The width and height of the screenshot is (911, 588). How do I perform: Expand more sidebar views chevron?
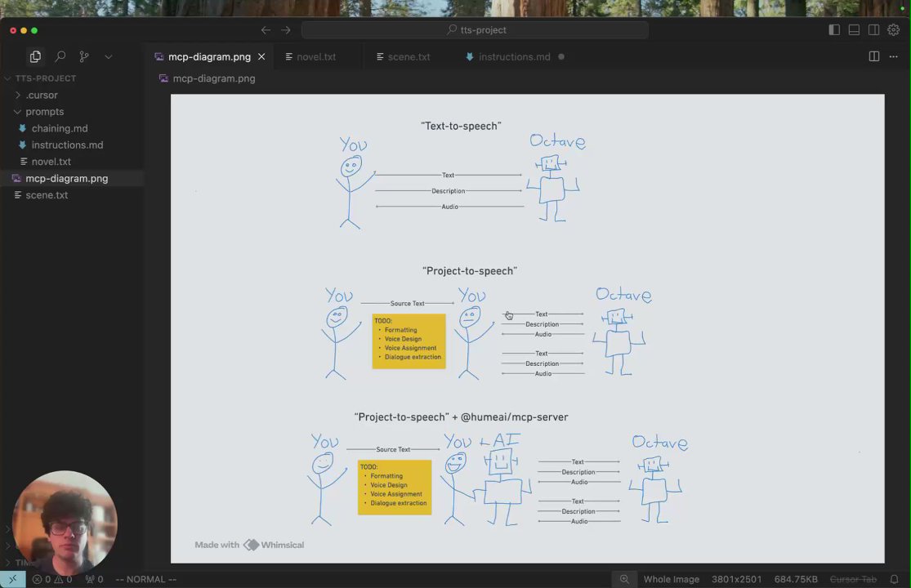pos(108,57)
